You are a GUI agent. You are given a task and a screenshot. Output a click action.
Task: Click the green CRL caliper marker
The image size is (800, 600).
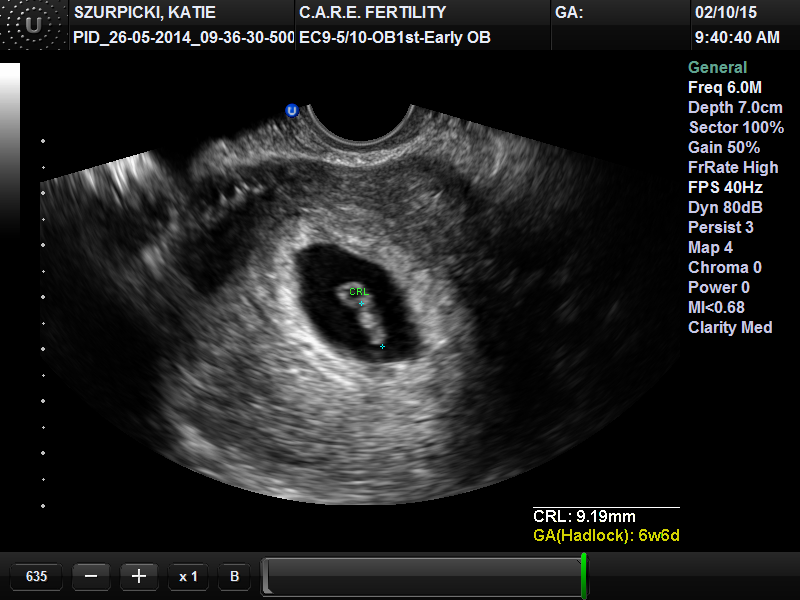pyautogui.click(x=359, y=293)
